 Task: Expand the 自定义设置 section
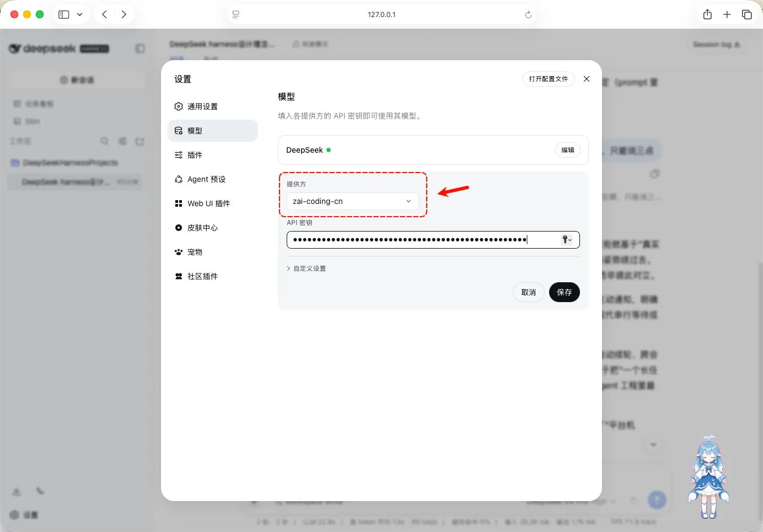coord(307,268)
